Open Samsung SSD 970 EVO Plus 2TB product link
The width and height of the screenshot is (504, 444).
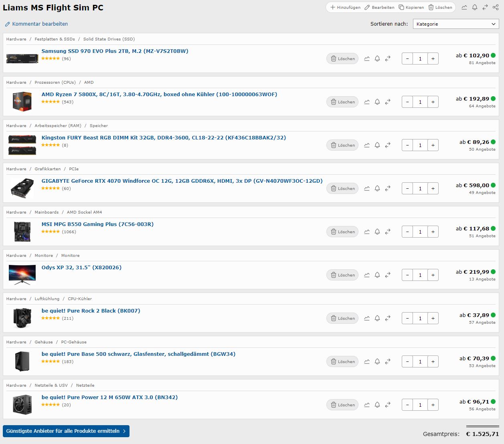pos(115,51)
